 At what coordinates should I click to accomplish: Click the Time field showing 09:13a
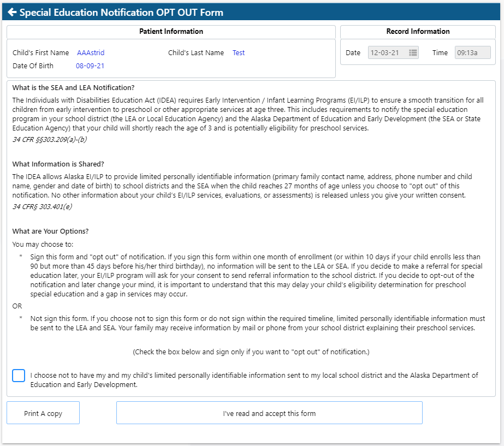(x=472, y=53)
